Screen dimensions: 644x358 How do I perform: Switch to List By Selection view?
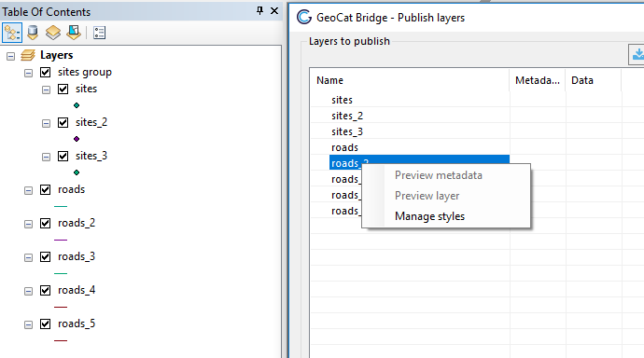(x=74, y=33)
